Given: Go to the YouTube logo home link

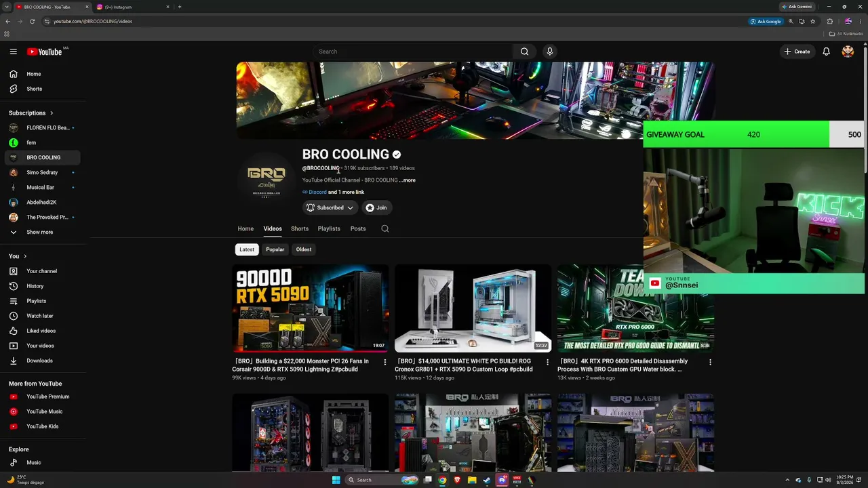Looking at the screenshot, I should tap(45, 52).
